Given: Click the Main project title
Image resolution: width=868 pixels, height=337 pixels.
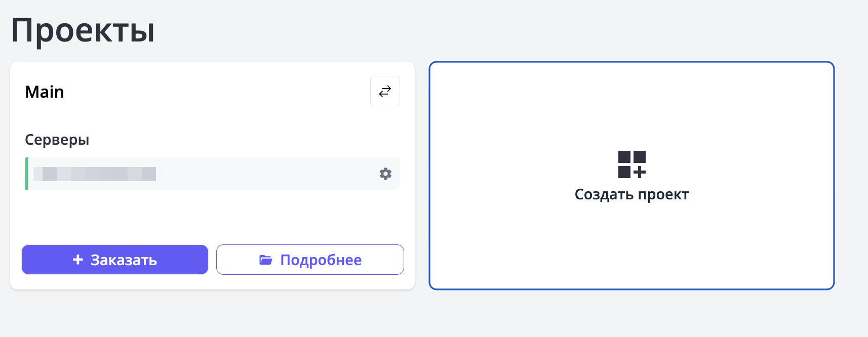Looking at the screenshot, I should pos(45,92).
